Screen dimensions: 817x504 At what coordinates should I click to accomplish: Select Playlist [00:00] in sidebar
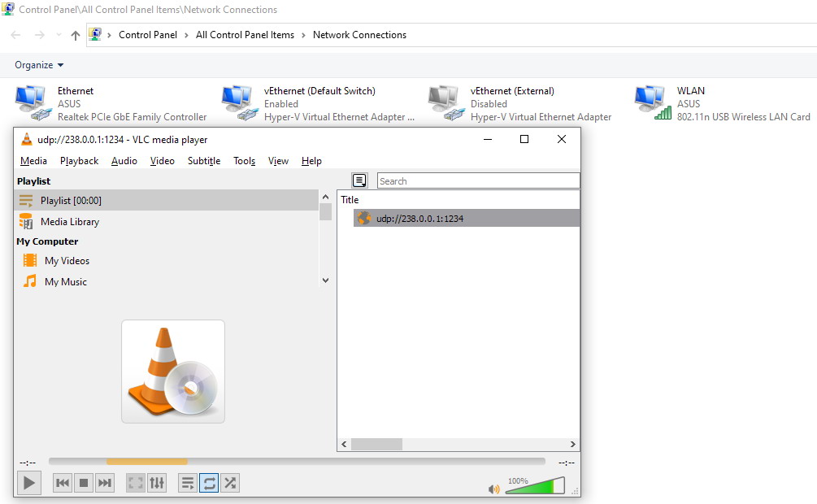(166, 200)
